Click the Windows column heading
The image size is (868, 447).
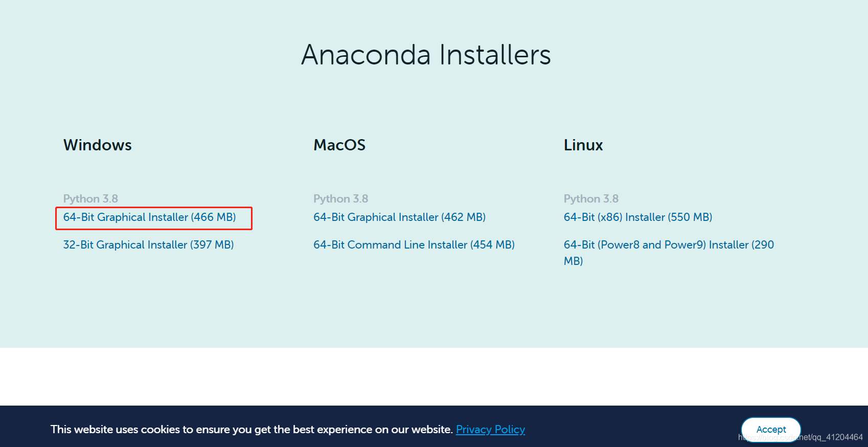tap(98, 145)
